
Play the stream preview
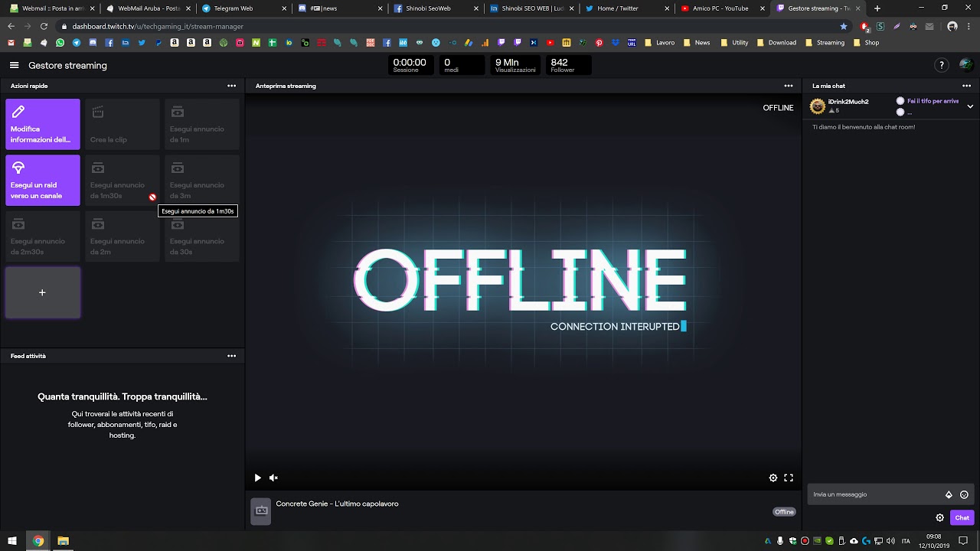tap(257, 478)
